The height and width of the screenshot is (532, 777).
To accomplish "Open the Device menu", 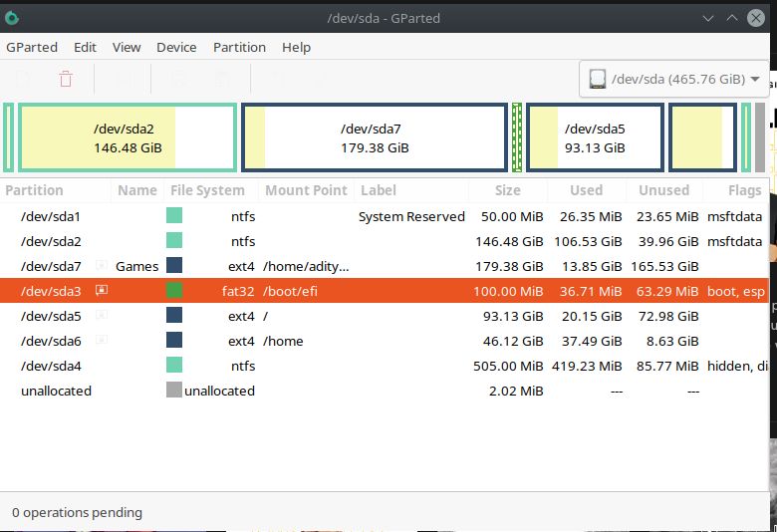I will (176, 47).
